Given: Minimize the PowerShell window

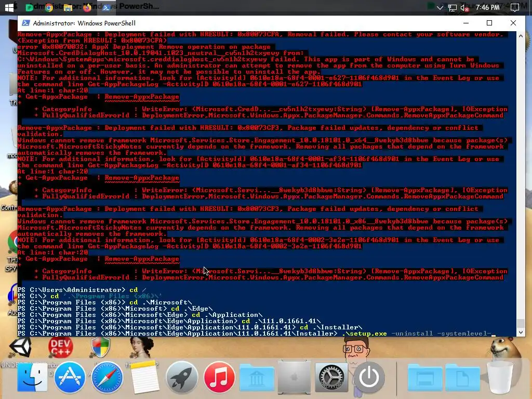Looking at the screenshot, I should (x=466, y=23).
